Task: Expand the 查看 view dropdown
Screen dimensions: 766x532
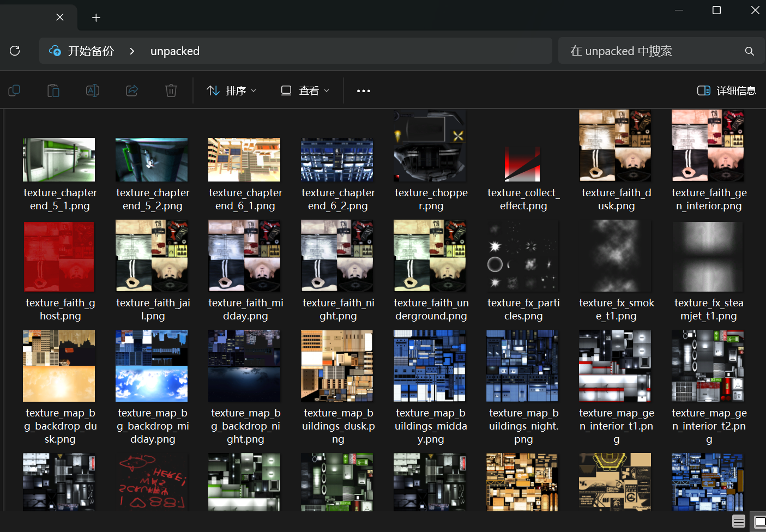Action: point(305,90)
